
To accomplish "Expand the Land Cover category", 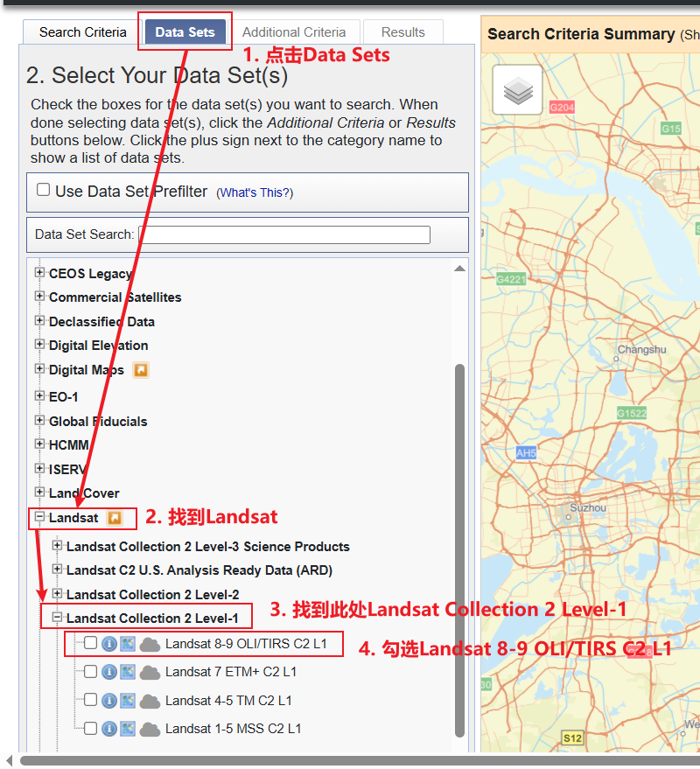I will click(39, 492).
